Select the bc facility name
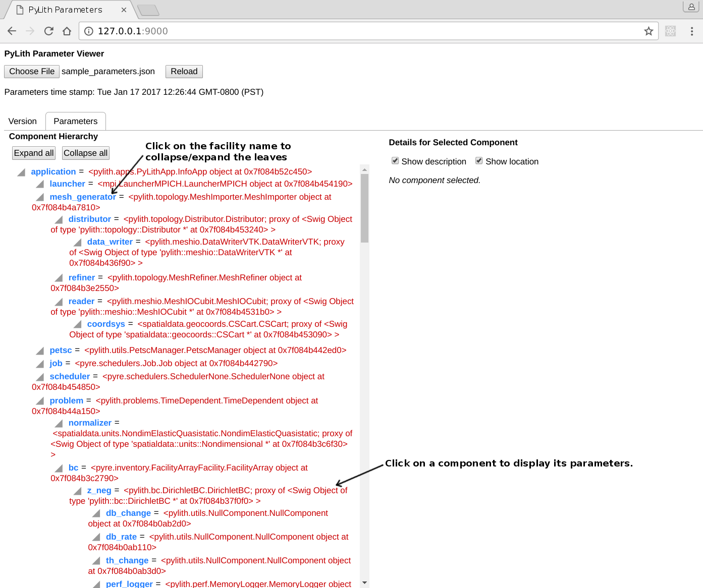 74,467
